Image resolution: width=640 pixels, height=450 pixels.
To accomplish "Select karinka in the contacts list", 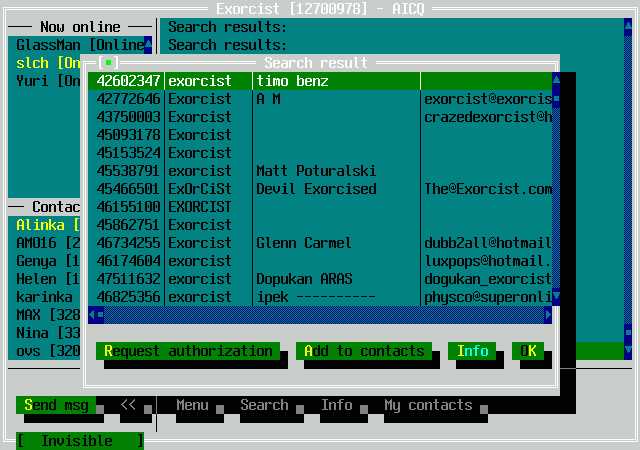I will pos(44,297).
